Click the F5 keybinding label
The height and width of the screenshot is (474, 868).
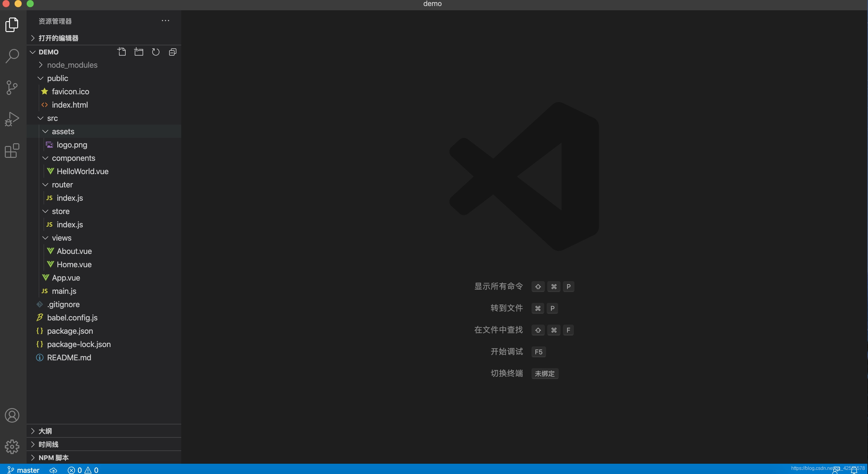pos(538,352)
